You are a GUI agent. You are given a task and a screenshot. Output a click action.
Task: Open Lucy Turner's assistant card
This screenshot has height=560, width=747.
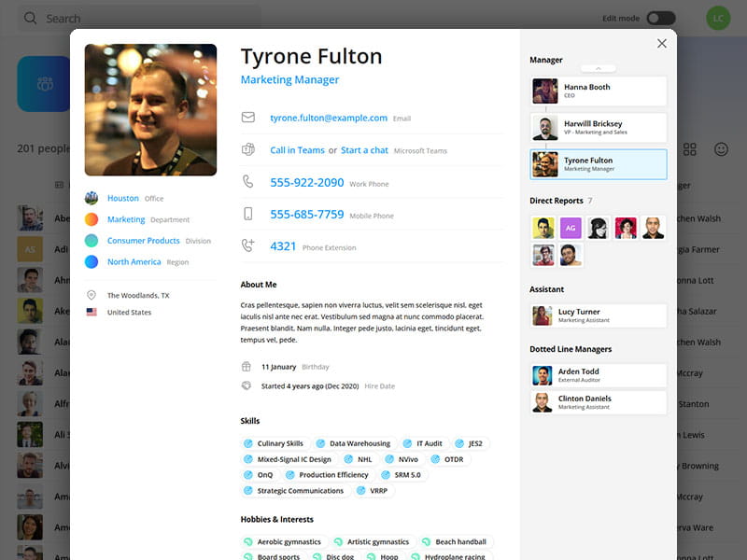coord(598,315)
